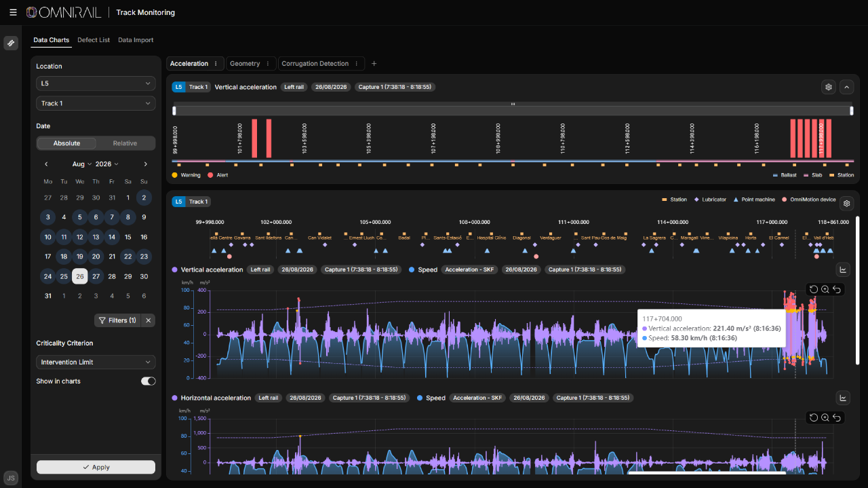
Task: Open the Geometry tab kebab menu
Action: [268, 64]
